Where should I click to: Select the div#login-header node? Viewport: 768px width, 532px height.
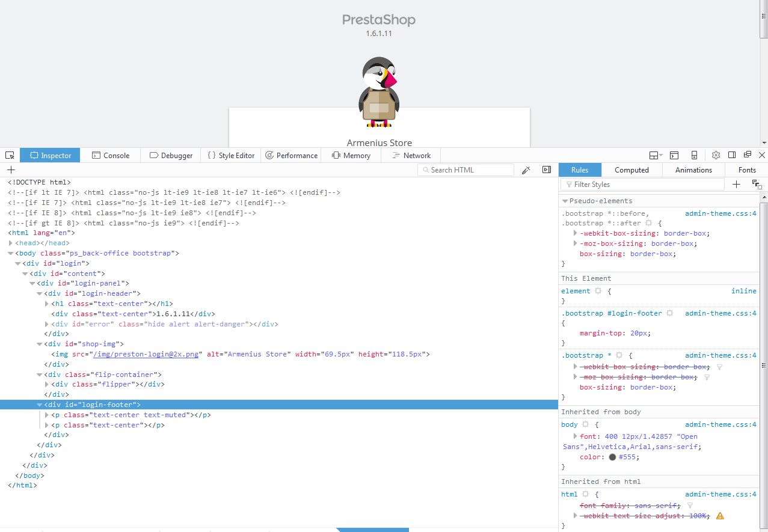pyautogui.click(x=92, y=293)
